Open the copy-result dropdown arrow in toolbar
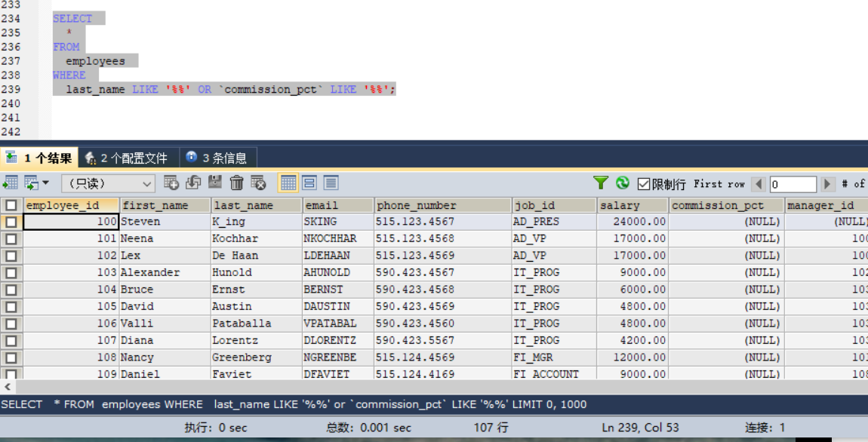 pos(45,183)
